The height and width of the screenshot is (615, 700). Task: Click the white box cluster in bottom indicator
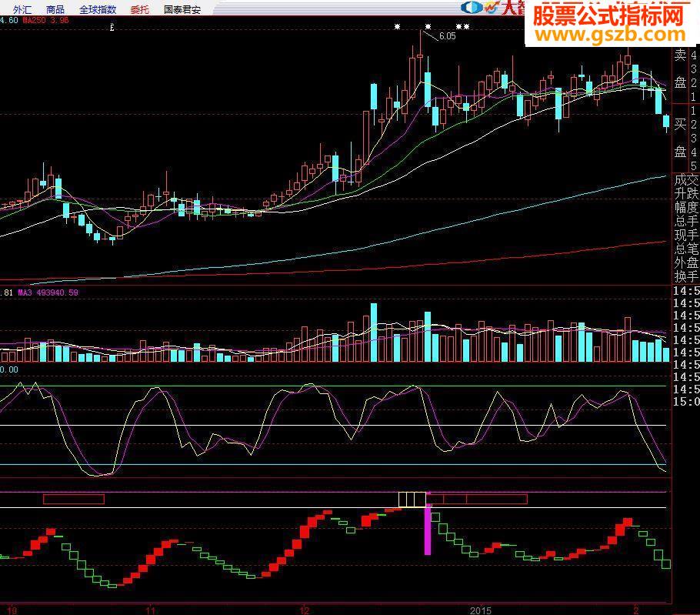[x=412, y=500]
